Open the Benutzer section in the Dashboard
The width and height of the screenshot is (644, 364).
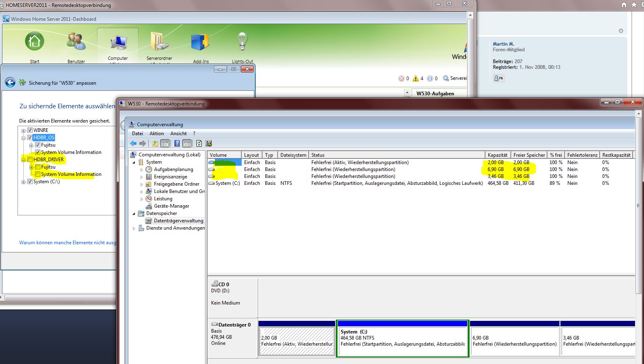click(x=76, y=47)
